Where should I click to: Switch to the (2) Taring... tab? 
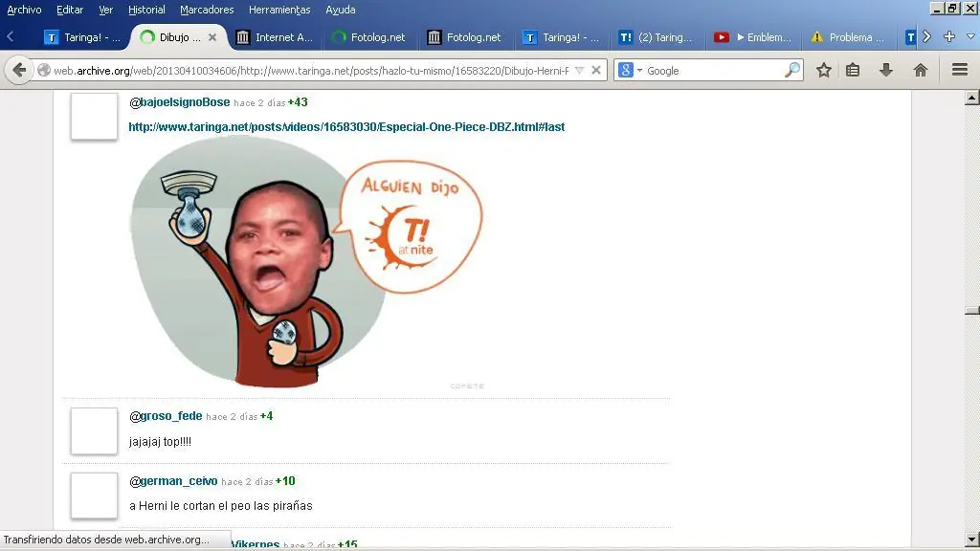[657, 37]
